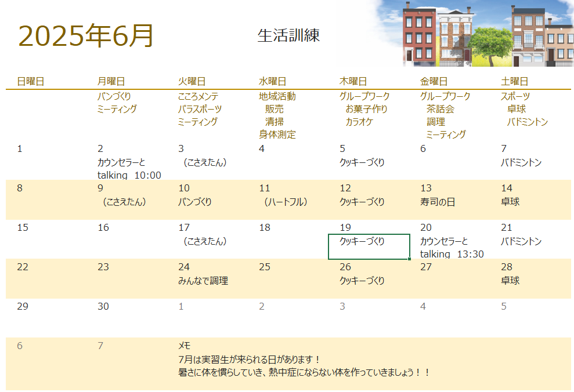Click the 清掃 activity line
This screenshot has width=574, height=392.
point(274,122)
